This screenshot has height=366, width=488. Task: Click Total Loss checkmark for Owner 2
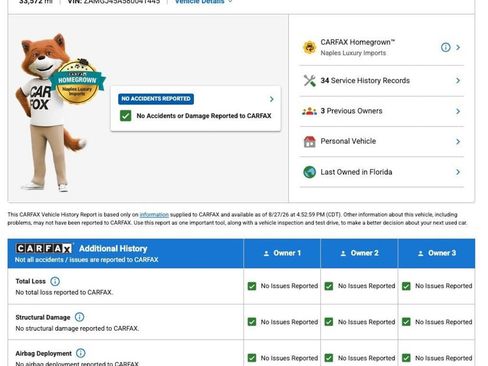coord(329,286)
